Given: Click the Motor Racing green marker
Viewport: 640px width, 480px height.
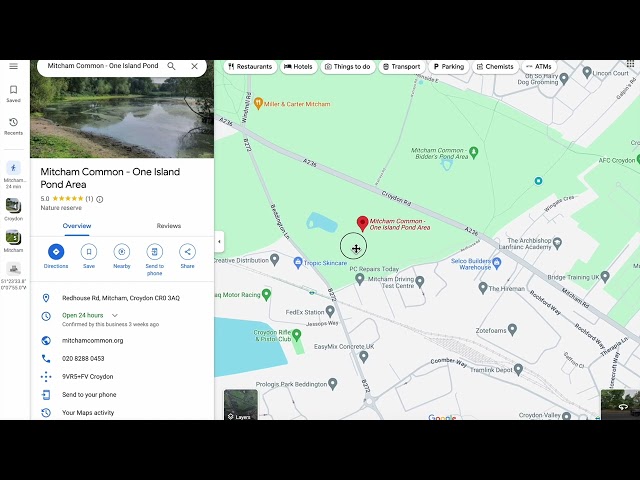Looking at the screenshot, I should (266, 294).
